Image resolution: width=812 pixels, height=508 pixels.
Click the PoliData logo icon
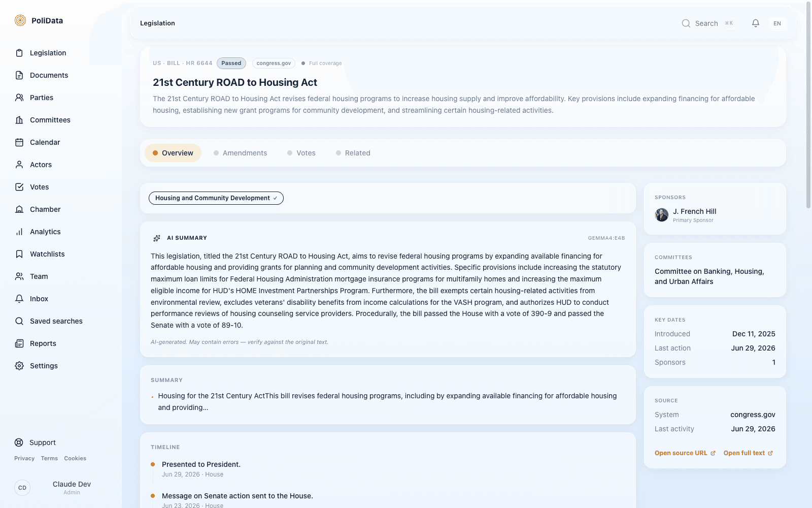pyautogui.click(x=20, y=20)
